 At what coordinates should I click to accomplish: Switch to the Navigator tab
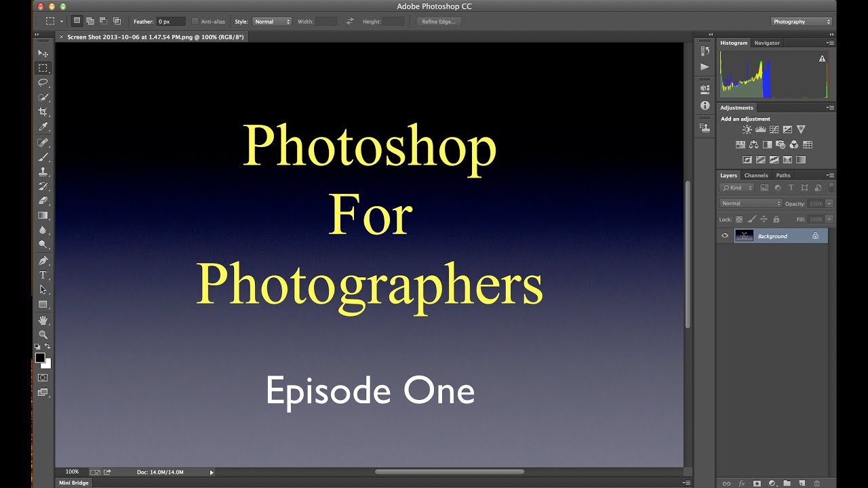(x=767, y=43)
